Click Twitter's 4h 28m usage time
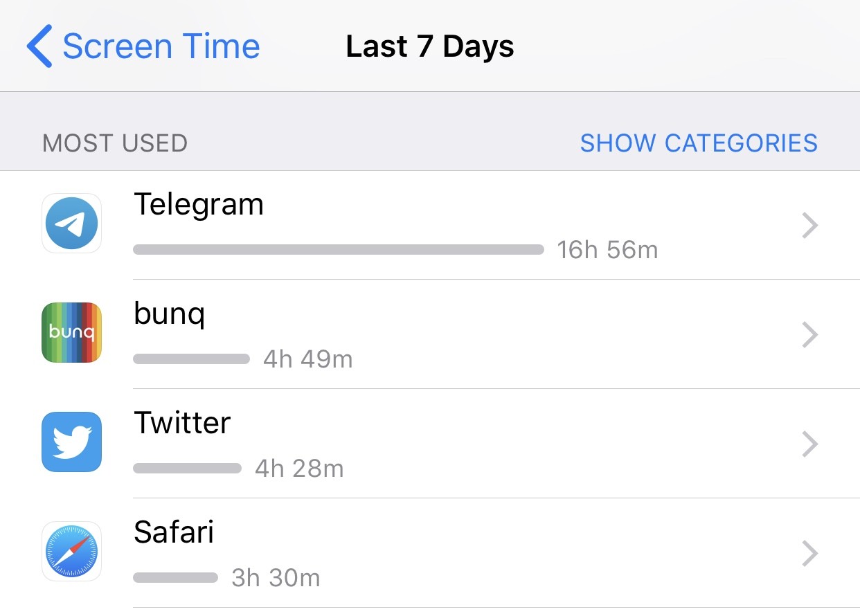The image size is (860, 616). click(x=299, y=469)
